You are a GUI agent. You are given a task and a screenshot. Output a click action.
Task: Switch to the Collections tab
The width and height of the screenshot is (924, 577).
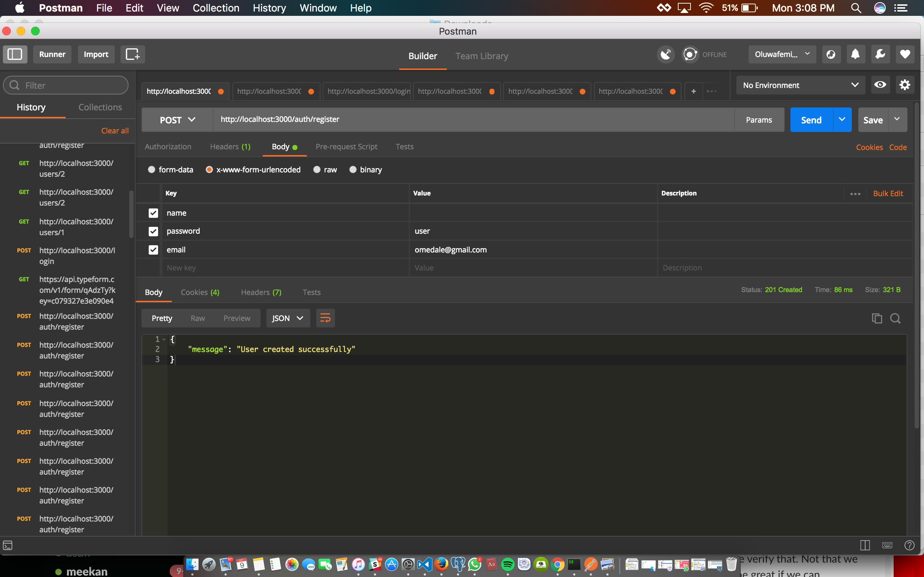100,107
